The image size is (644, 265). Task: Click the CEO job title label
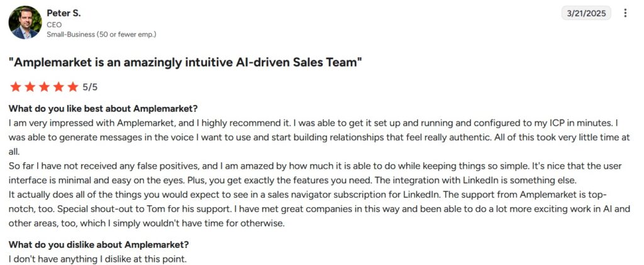point(54,25)
